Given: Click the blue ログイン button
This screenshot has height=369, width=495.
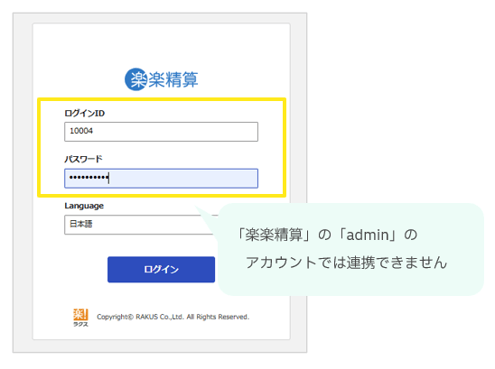Looking at the screenshot, I should click(x=161, y=269).
